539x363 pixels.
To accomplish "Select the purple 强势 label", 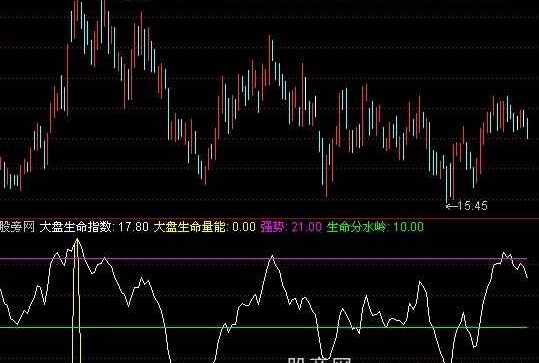I will (273, 227).
